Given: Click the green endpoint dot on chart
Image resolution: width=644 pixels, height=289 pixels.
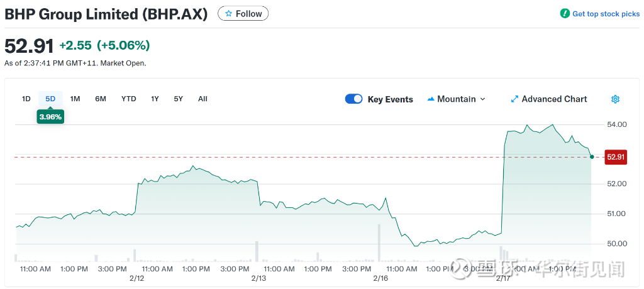Looking at the screenshot, I should [592, 156].
